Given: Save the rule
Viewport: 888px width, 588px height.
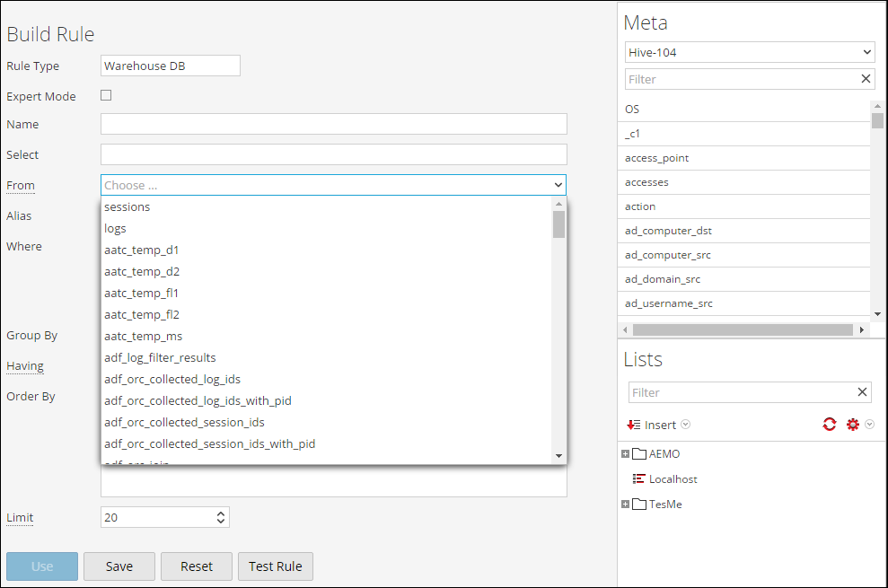Looking at the screenshot, I should click(x=119, y=566).
